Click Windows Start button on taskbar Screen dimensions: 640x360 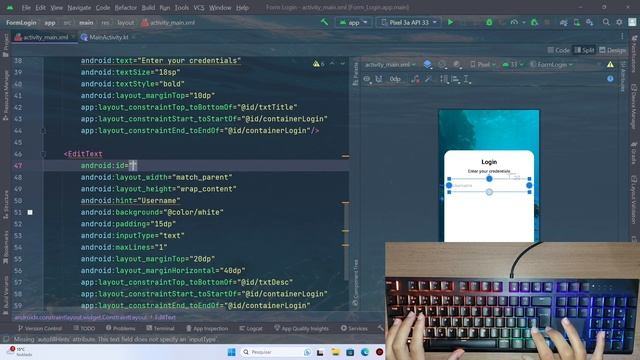(231, 352)
